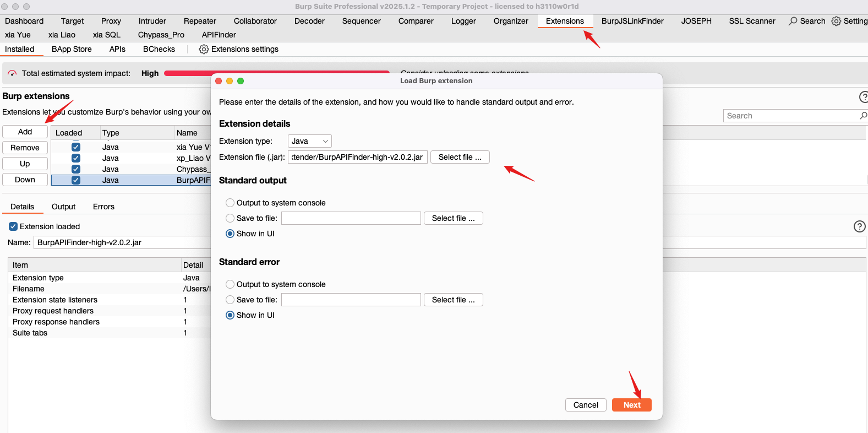Open help icon in the Details panel
The width and height of the screenshot is (868, 433).
(859, 226)
